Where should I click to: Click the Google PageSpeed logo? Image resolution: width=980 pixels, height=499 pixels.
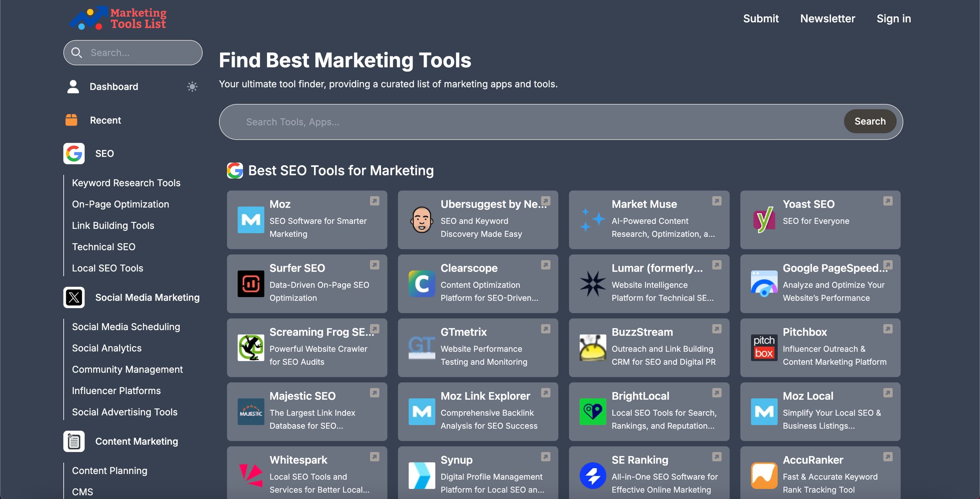(764, 284)
